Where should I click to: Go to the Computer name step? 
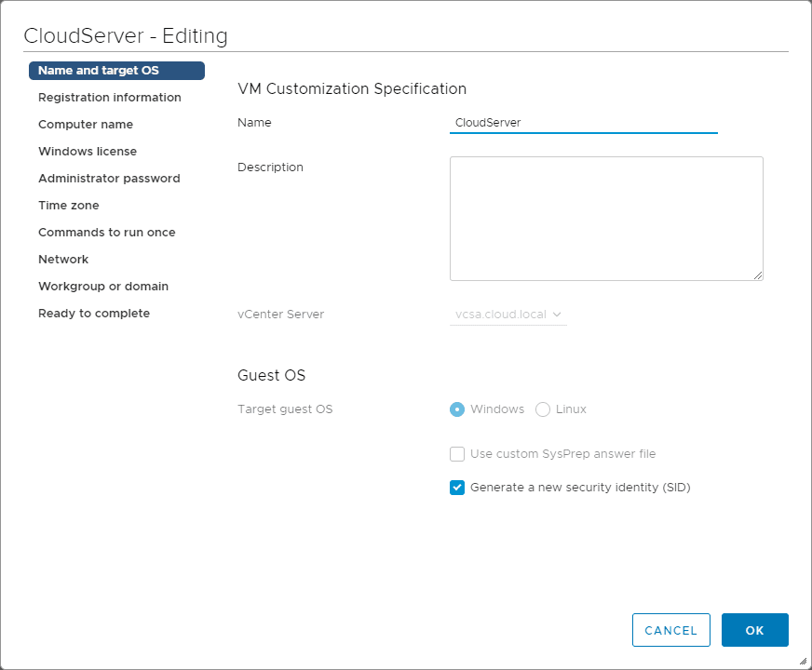(86, 125)
